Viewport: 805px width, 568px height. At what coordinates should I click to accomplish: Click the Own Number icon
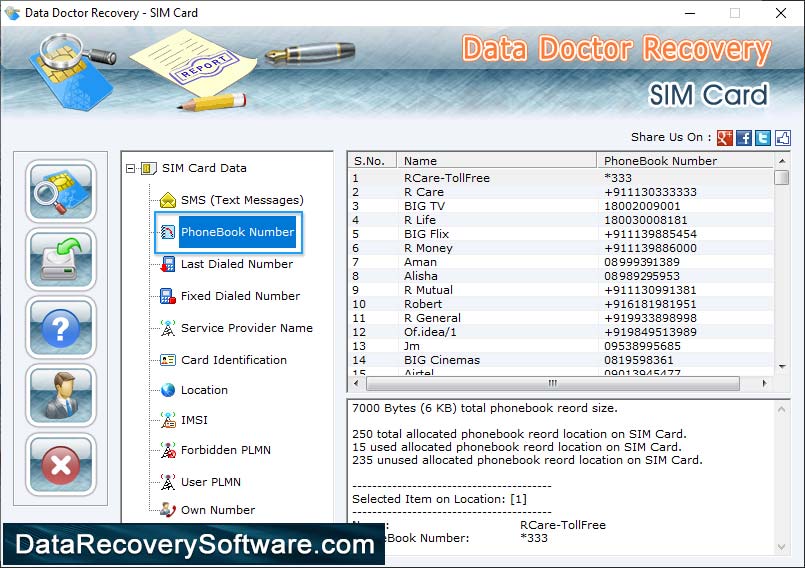(168, 509)
